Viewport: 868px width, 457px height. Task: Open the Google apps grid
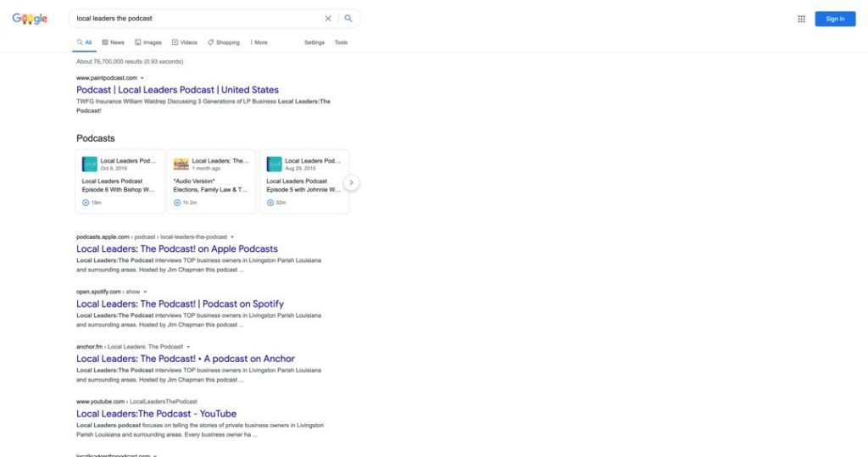801,19
